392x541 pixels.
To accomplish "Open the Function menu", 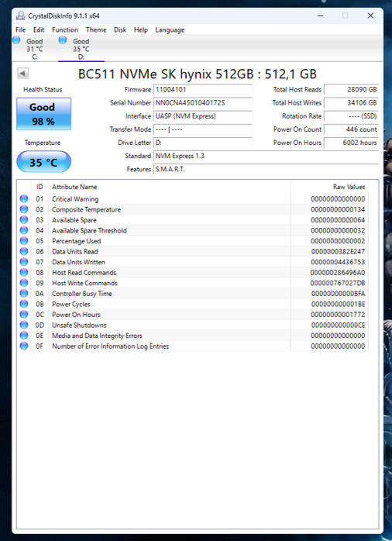I will tap(65, 30).
